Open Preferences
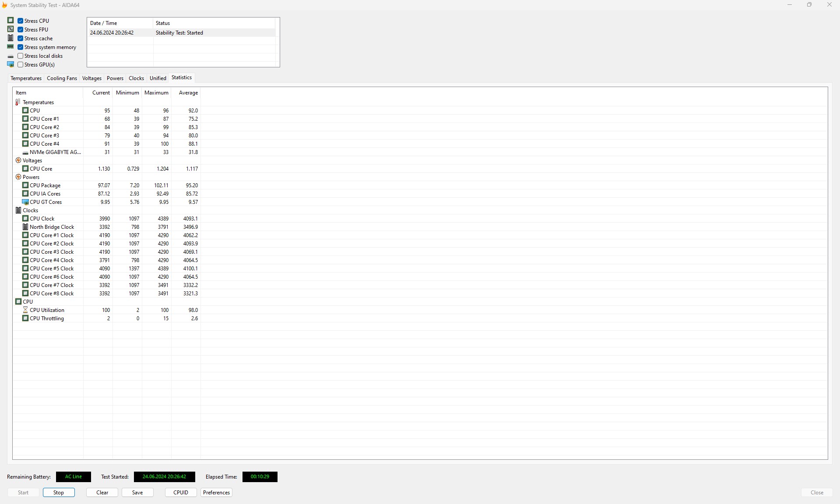Image resolution: width=840 pixels, height=504 pixels. [216, 493]
